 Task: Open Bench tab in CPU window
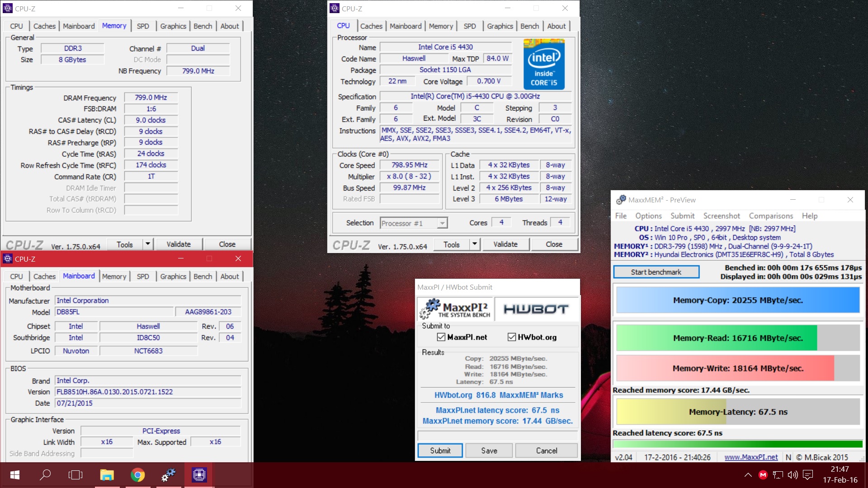(x=529, y=26)
